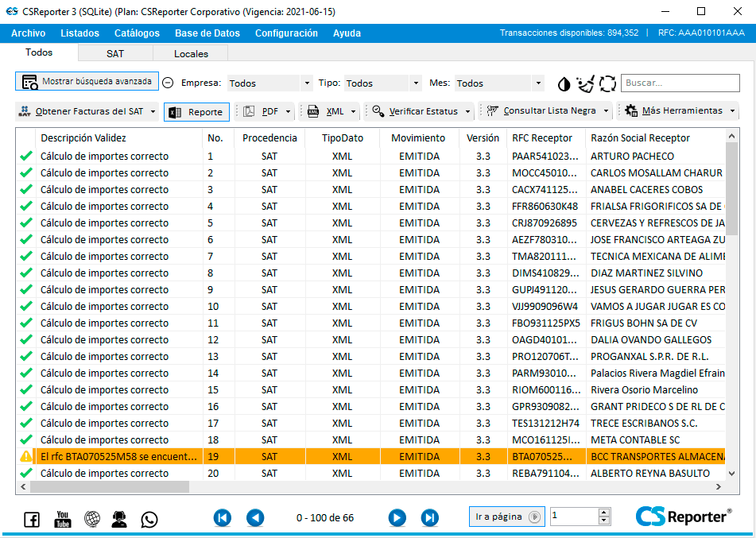Click Más Herramientas button
The width and height of the screenshot is (756, 538).
click(674, 111)
